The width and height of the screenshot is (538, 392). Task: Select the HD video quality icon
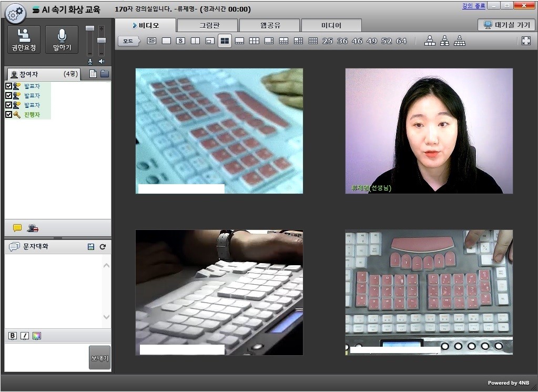point(151,41)
